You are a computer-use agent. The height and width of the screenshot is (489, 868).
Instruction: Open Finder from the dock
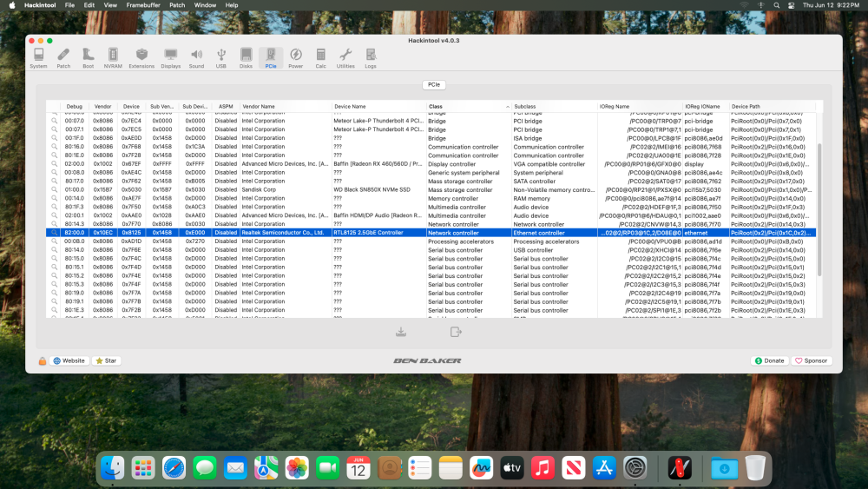tap(112, 468)
